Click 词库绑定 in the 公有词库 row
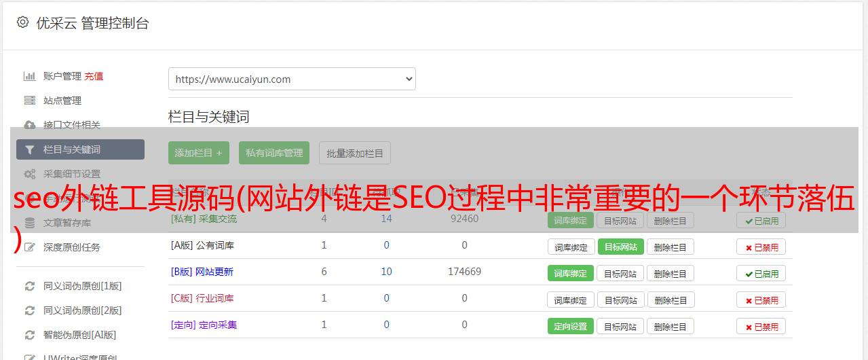The image size is (868, 360). [571, 247]
